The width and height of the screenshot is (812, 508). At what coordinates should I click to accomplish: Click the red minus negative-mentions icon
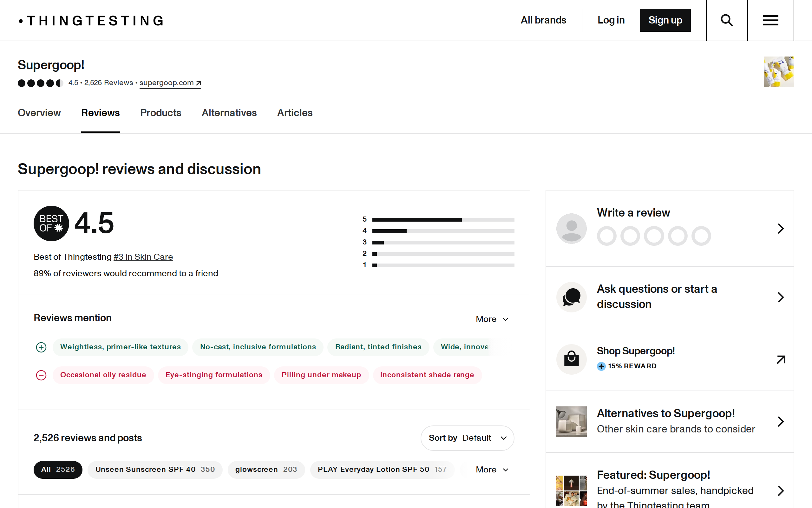pos(41,375)
